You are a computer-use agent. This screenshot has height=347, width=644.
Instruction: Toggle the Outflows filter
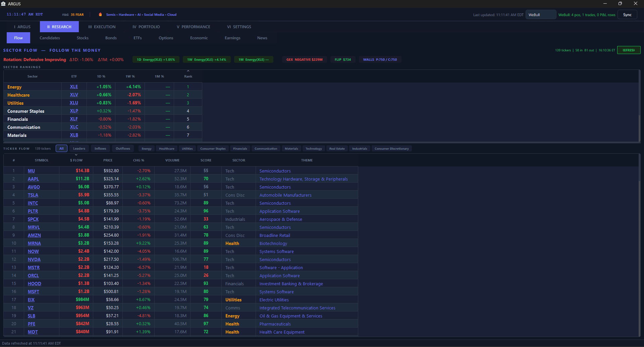click(x=123, y=149)
